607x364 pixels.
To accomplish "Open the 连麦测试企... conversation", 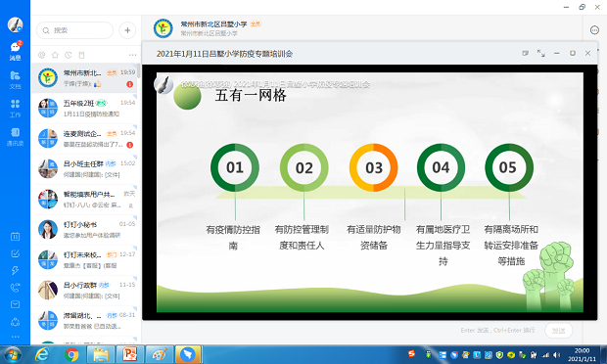I will [x=85, y=139].
